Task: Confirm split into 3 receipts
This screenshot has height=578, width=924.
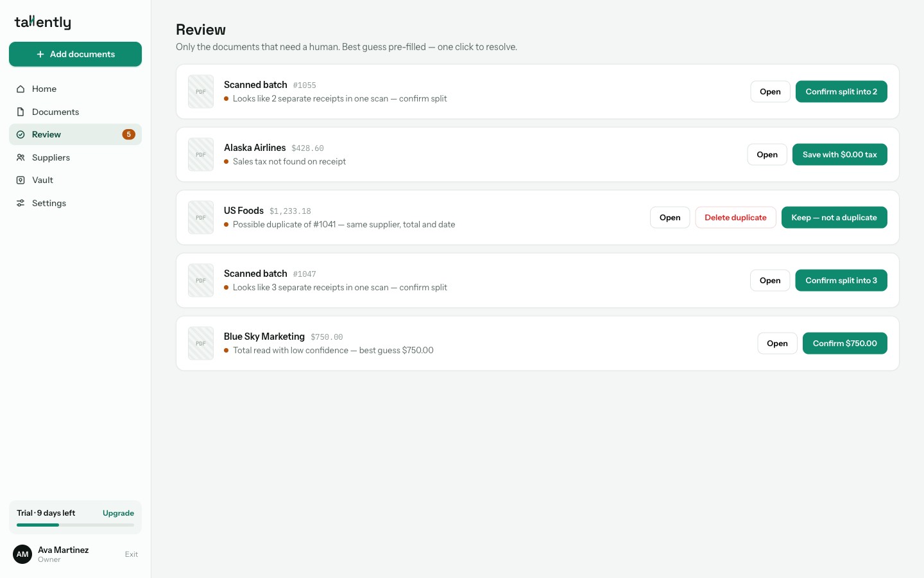Action: tap(841, 281)
